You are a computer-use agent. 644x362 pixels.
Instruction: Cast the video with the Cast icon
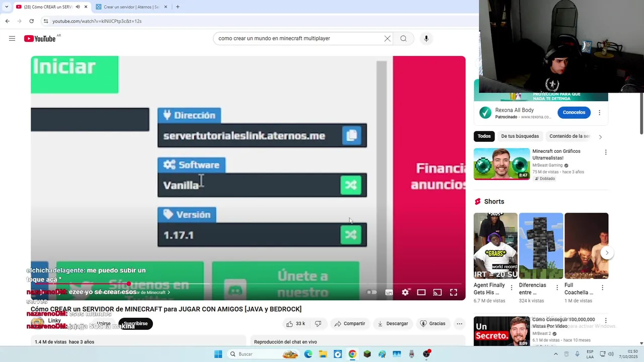437,292
